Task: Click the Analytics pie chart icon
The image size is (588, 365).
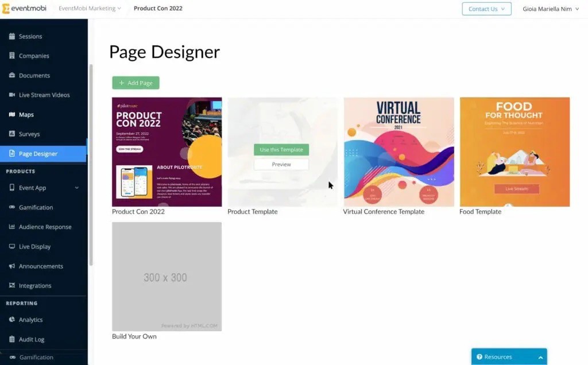Action: 12,320
